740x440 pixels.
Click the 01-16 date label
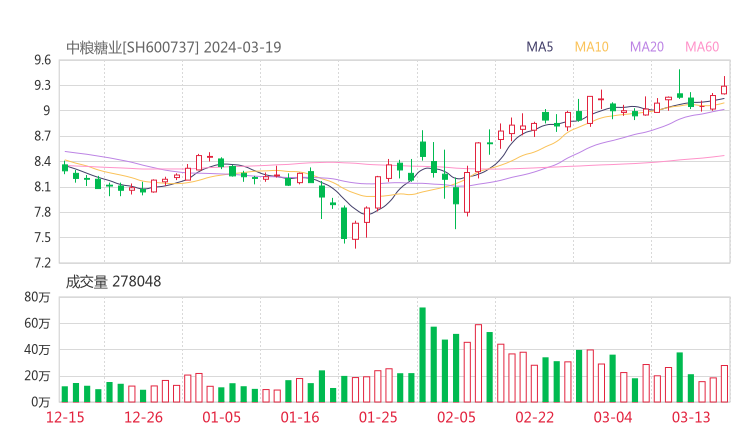(x=300, y=417)
